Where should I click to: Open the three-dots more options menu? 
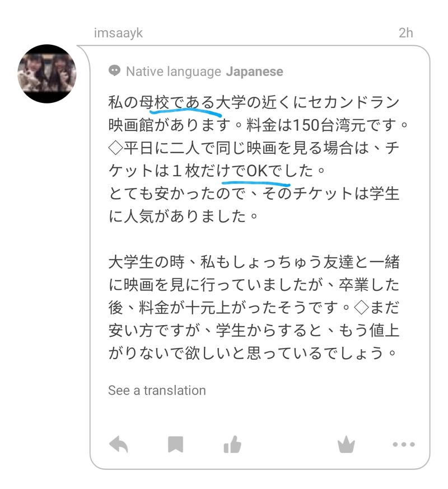(404, 444)
